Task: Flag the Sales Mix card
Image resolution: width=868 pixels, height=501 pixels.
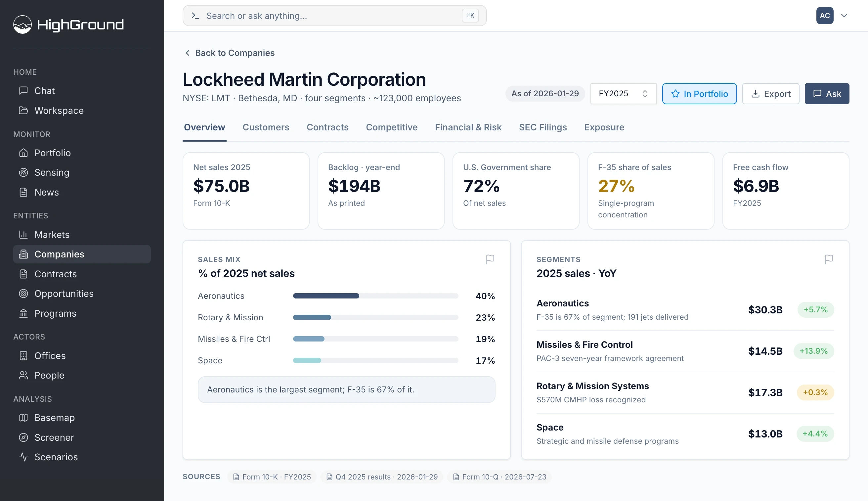Action: tap(490, 259)
